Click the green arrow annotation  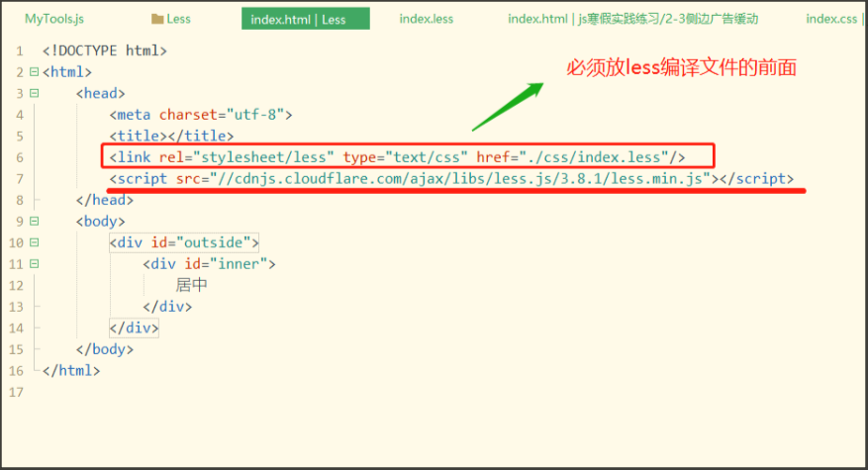click(506, 106)
